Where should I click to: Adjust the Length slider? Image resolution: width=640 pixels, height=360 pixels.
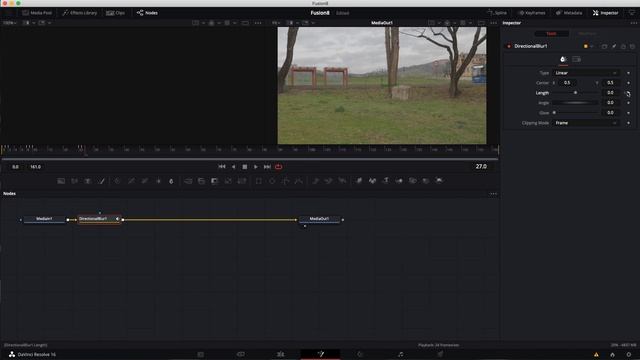576,93
